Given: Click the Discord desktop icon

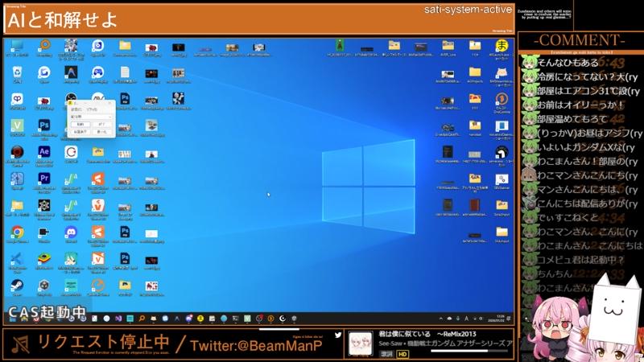Looking at the screenshot, I should click(71, 232).
